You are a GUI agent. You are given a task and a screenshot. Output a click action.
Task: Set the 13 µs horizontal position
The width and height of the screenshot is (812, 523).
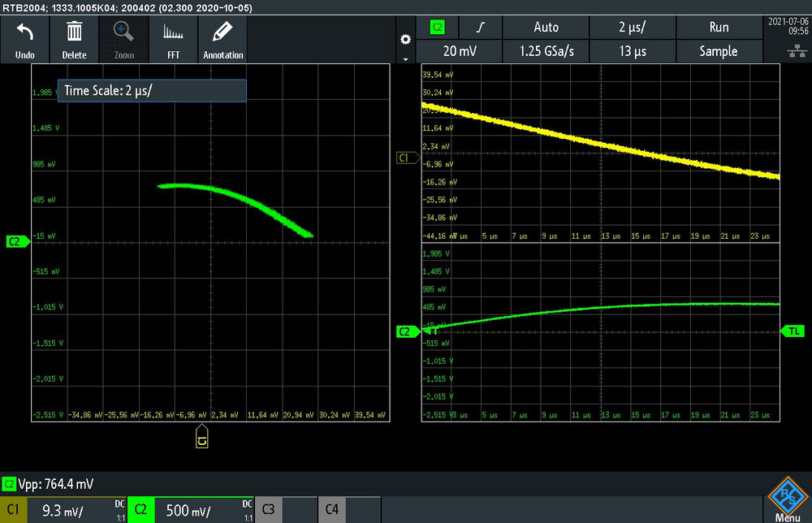pos(633,51)
